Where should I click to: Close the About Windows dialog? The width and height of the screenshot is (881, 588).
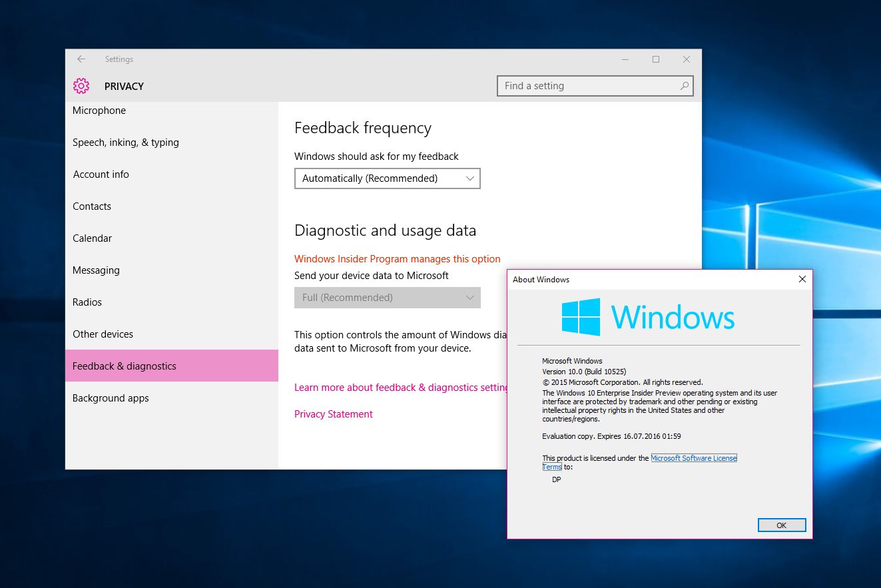tap(802, 280)
